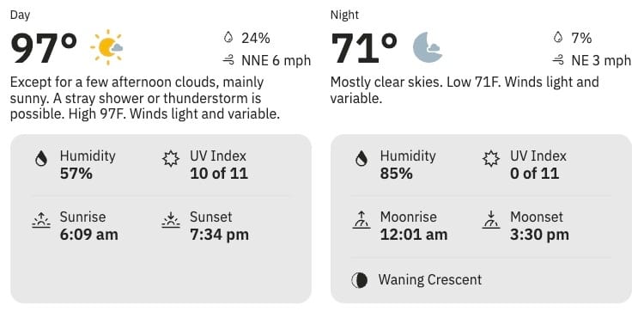Click the sunny daytime weather icon
The height and width of the screenshot is (312, 644).
tap(106, 47)
